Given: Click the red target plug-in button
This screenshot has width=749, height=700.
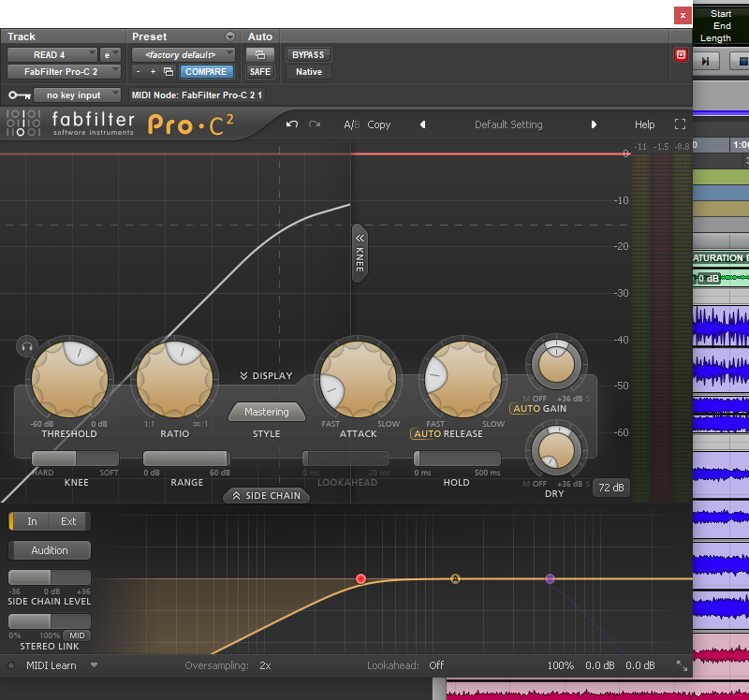Looking at the screenshot, I should (681, 55).
